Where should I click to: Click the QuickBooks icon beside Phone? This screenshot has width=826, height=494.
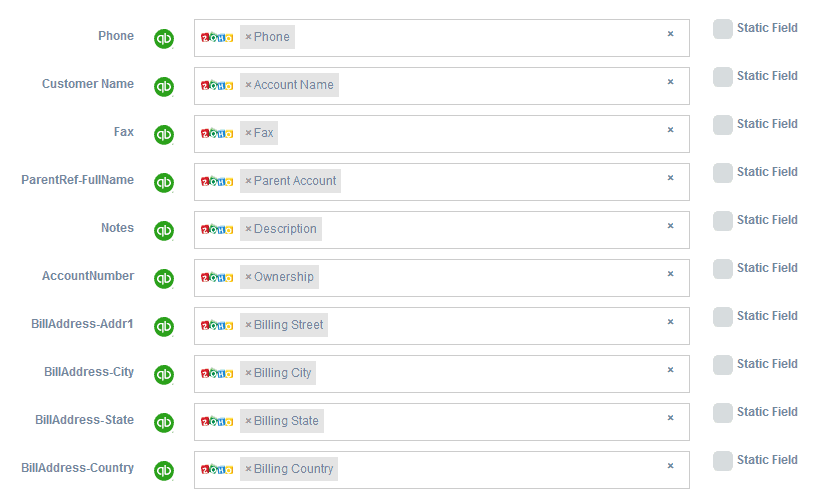[x=164, y=39]
